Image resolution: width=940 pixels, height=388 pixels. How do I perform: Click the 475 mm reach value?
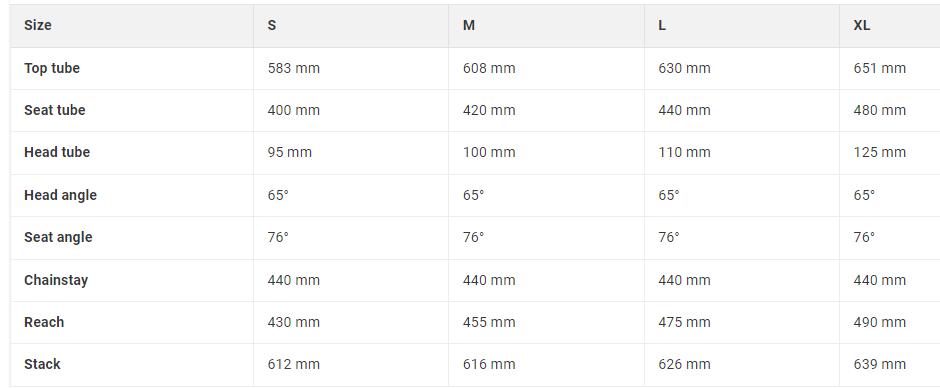tap(684, 322)
